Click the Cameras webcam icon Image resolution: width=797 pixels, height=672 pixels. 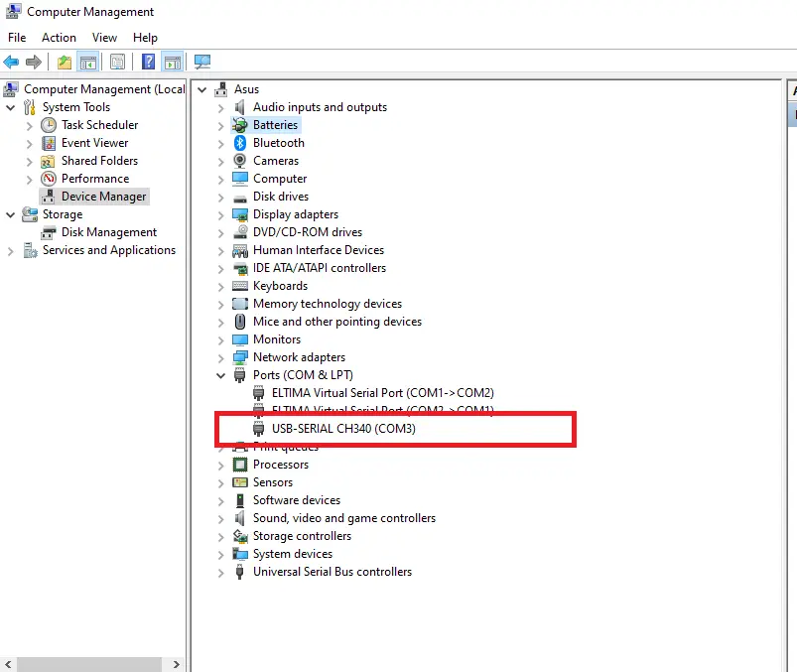(240, 161)
